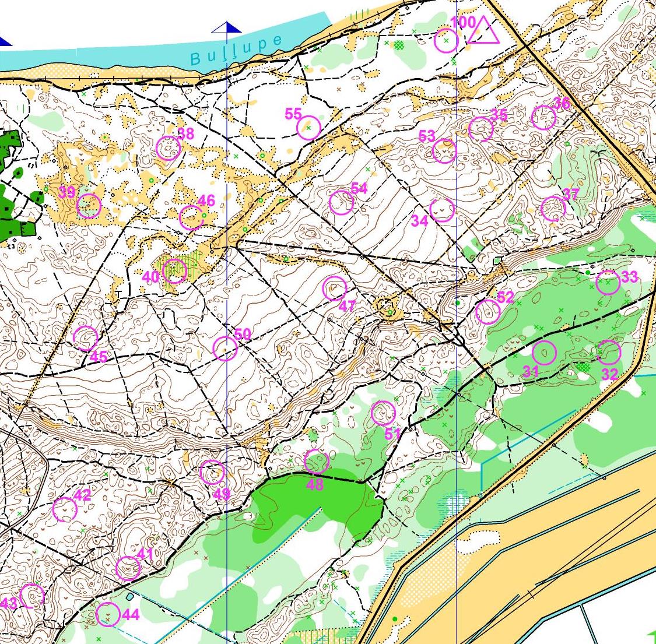Screen dimensions: 656x644
Task: Select control circle 100 near the start
Action: point(446,41)
